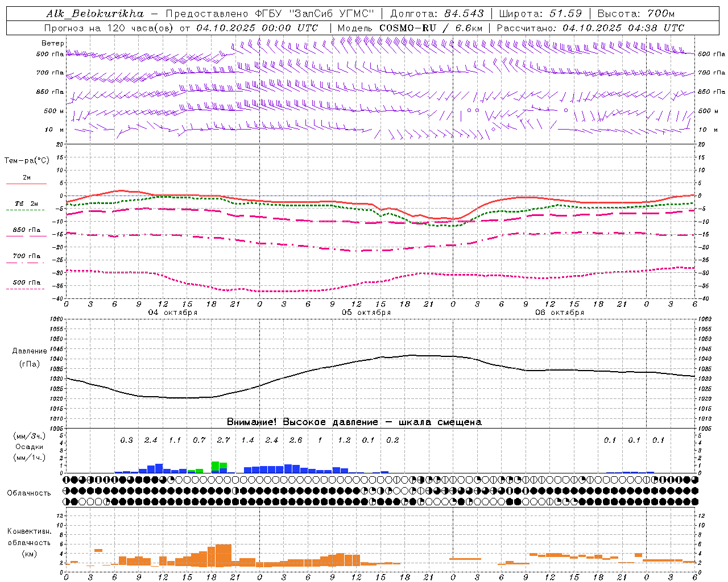Screen dimensions: 728x582
Task: Click precipitation value 0.2
Action: tap(392, 440)
